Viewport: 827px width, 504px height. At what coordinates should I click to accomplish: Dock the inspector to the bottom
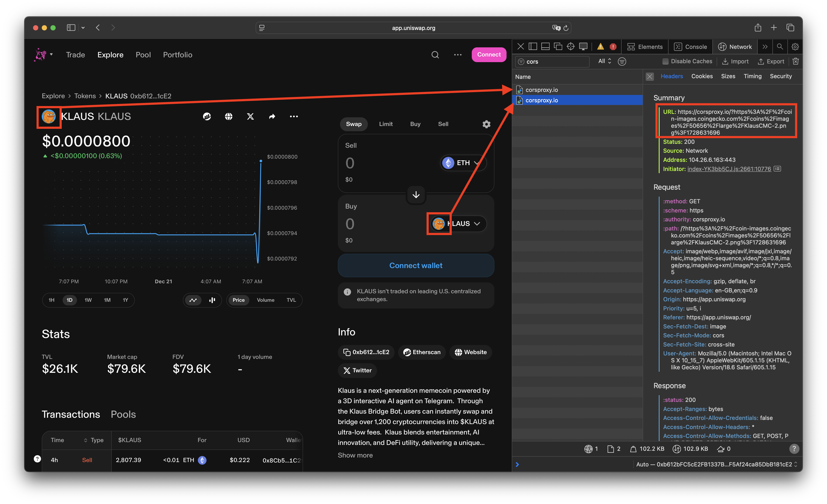pyautogui.click(x=545, y=47)
